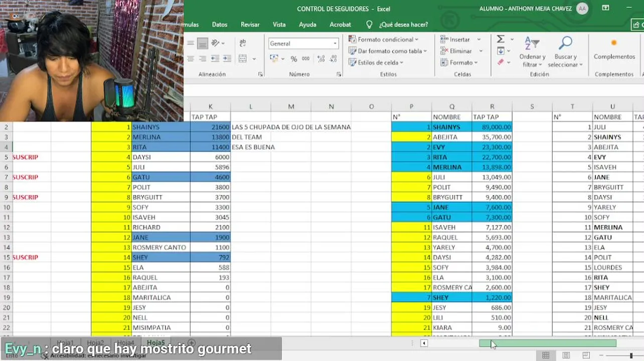Click the wrap text icon
Screen dimensions: 644x361
click(x=243, y=44)
